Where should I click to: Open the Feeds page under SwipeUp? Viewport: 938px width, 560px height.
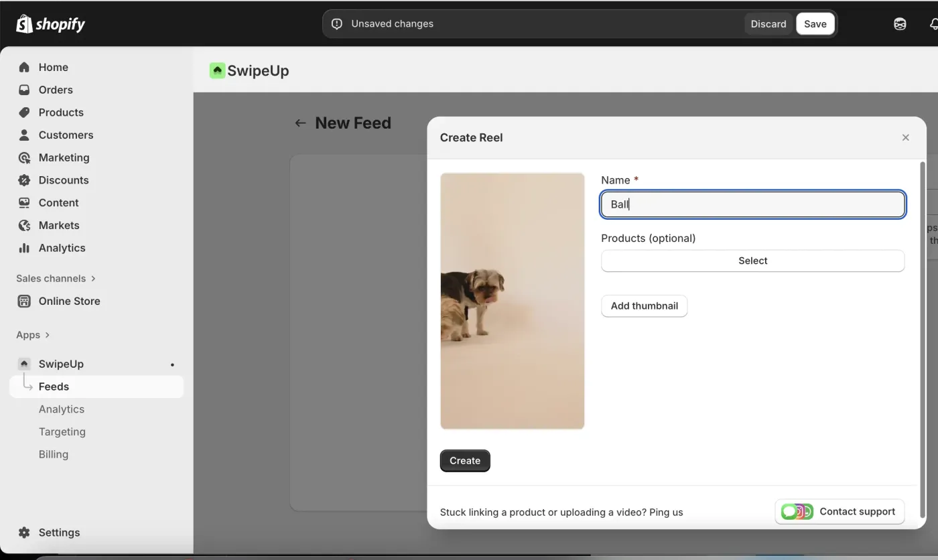click(54, 386)
